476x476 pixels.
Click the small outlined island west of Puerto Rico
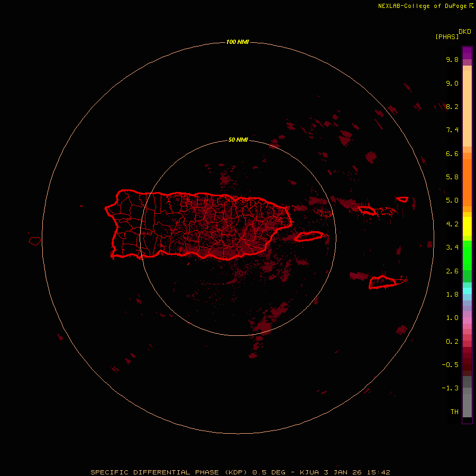click(35, 241)
